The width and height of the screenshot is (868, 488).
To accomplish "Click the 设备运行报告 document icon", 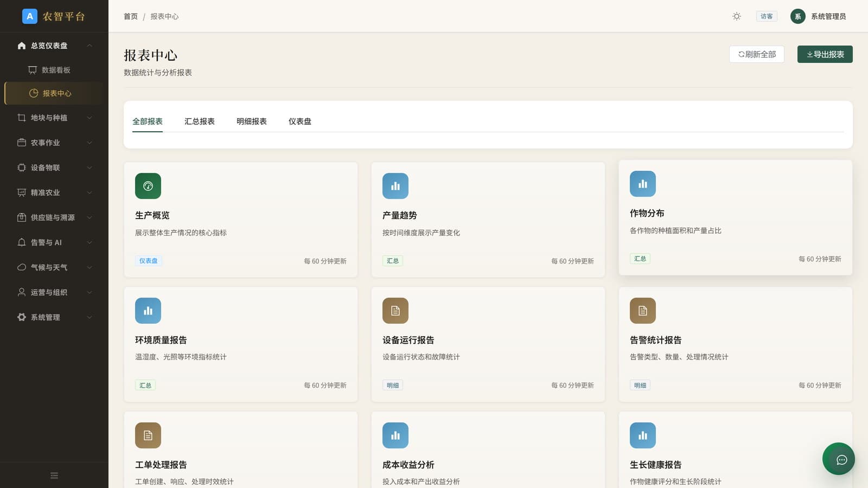I will pos(395,311).
